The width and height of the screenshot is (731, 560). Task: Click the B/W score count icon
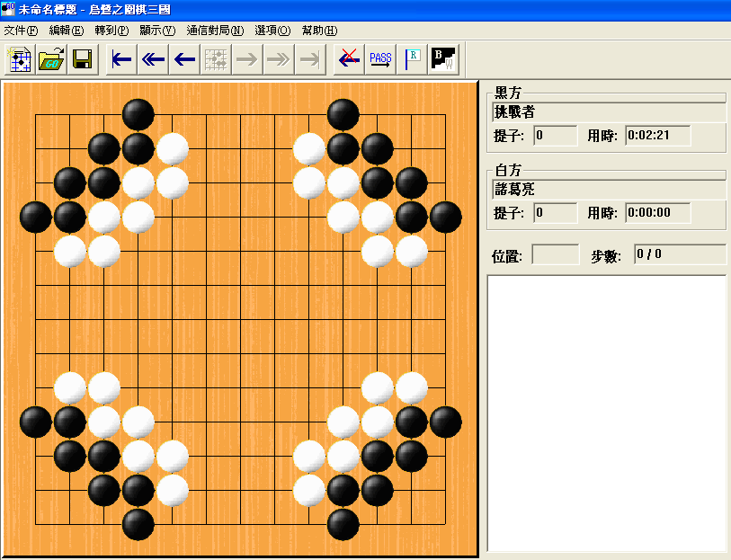click(x=444, y=59)
